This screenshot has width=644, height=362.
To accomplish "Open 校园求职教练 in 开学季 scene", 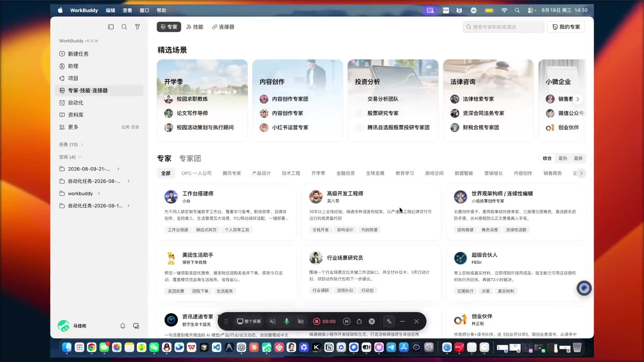I will (x=192, y=99).
